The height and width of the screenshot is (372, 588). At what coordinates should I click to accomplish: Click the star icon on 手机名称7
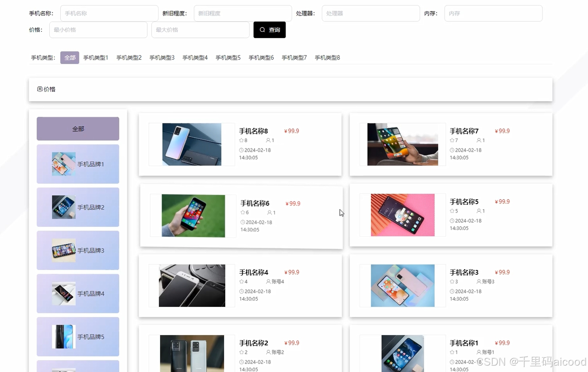452,140
